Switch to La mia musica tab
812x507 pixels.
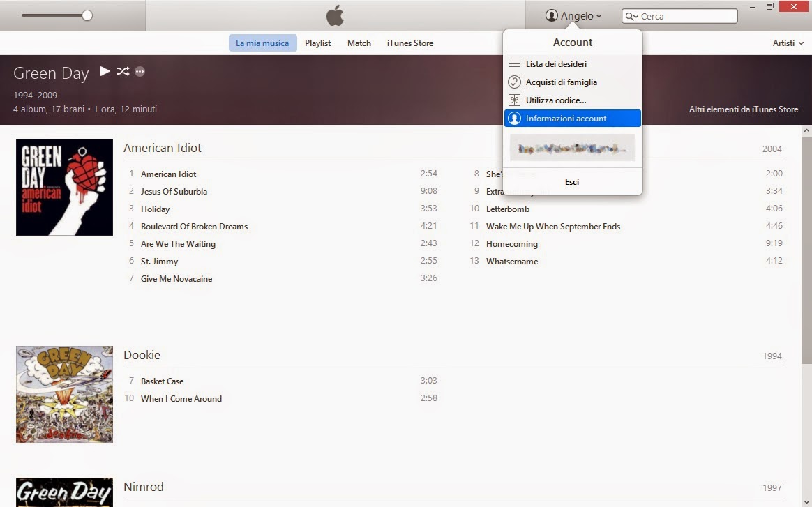[x=262, y=43]
